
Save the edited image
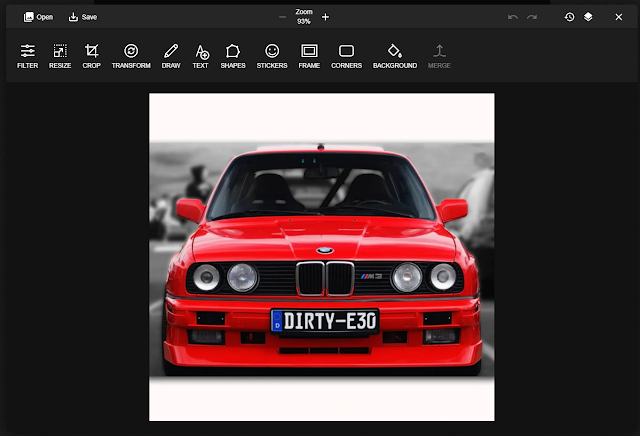(x=83, y=17)
